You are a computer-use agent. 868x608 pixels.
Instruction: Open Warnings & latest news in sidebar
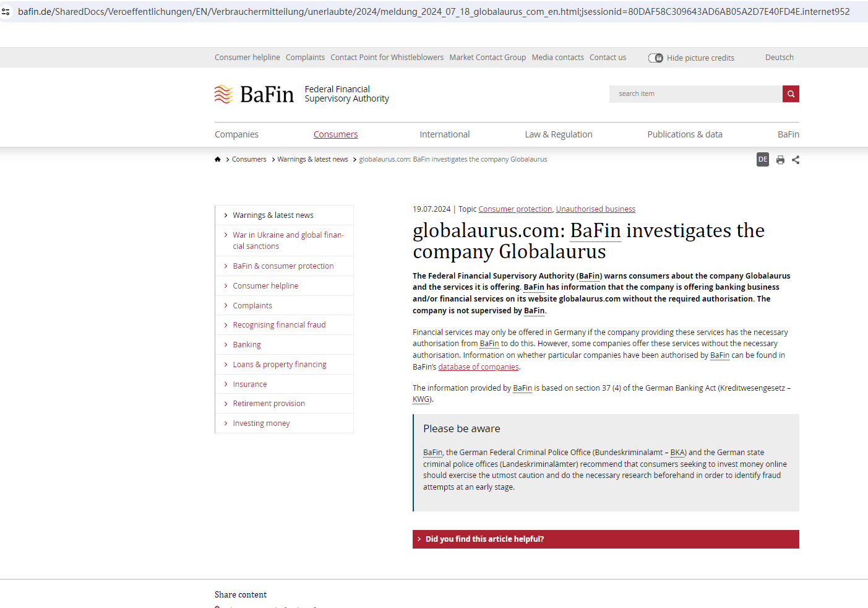[x=273, y=215]
